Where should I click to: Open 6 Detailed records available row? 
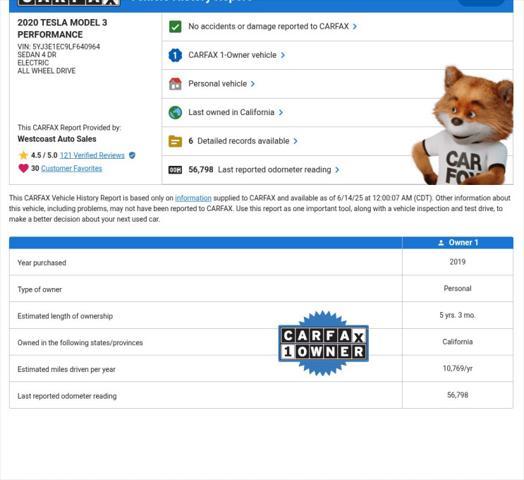point(338,141)
